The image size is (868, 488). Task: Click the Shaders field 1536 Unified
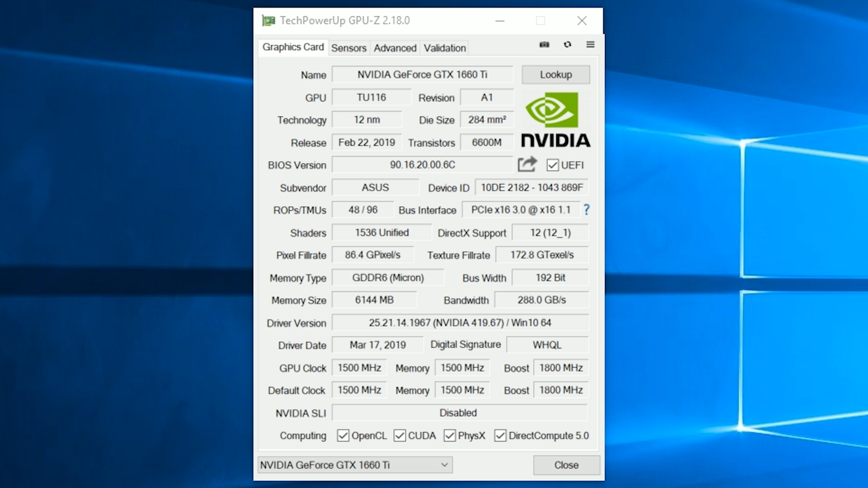coord(382,233)
